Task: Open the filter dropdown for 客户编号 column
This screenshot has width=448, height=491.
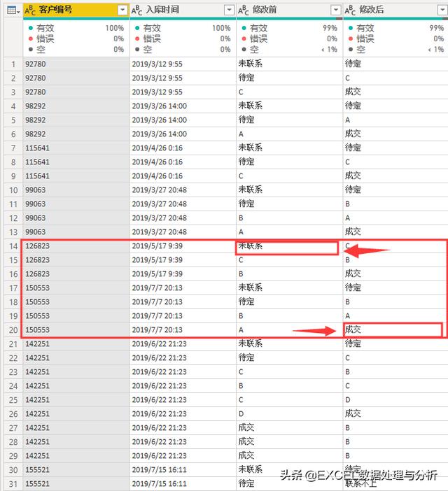Action: [x=122, y=10]
